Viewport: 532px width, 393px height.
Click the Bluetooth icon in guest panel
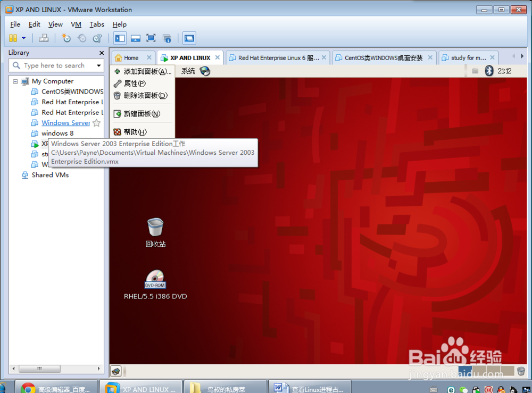[489, 71]
